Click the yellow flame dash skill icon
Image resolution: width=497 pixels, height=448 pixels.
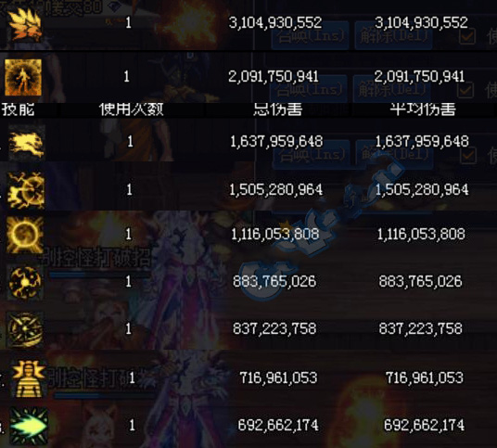(x=26, y=143)
